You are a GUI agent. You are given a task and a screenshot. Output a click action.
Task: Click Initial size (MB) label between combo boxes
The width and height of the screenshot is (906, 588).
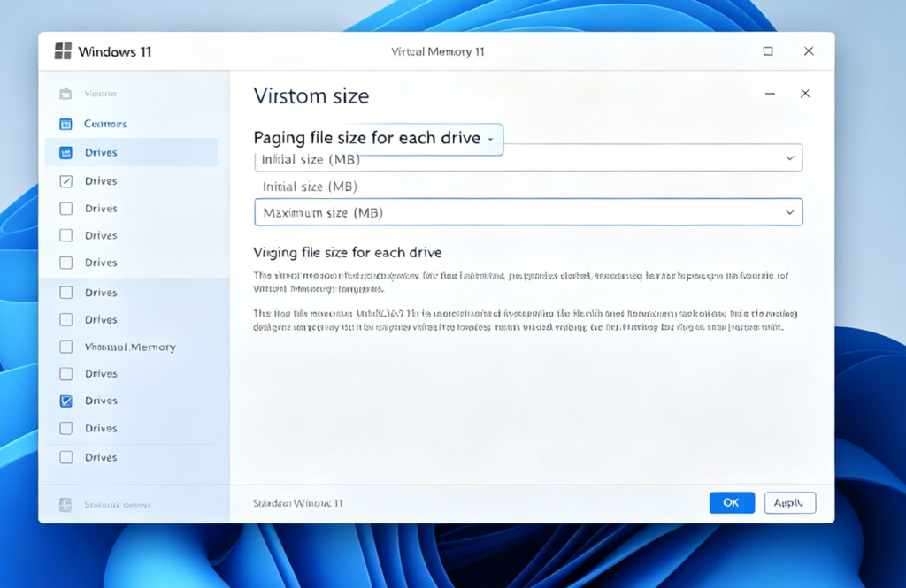[310, 187]
